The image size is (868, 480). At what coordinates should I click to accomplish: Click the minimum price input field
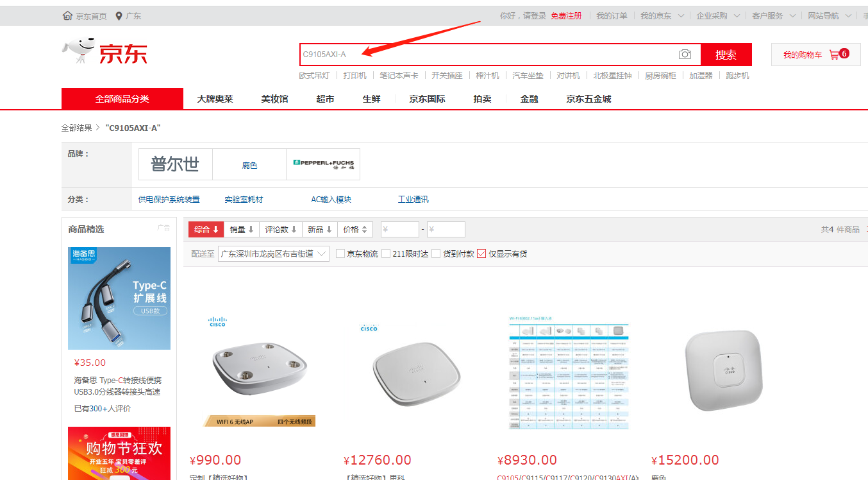tap(399, 229)
